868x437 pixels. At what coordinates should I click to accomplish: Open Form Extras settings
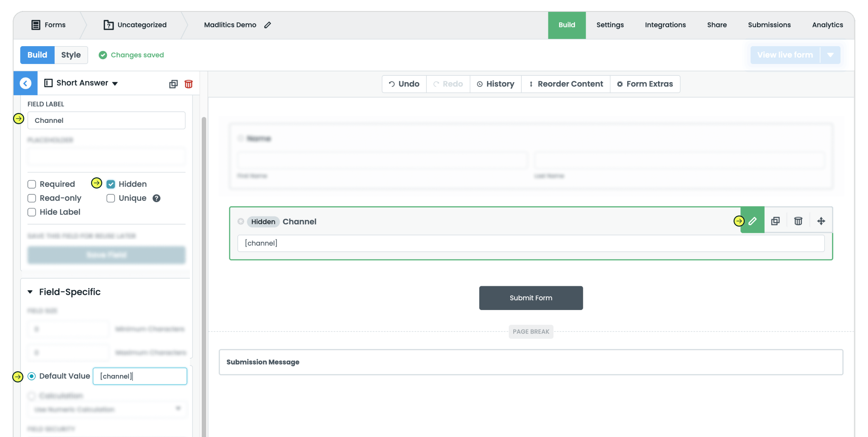point(645,84)
